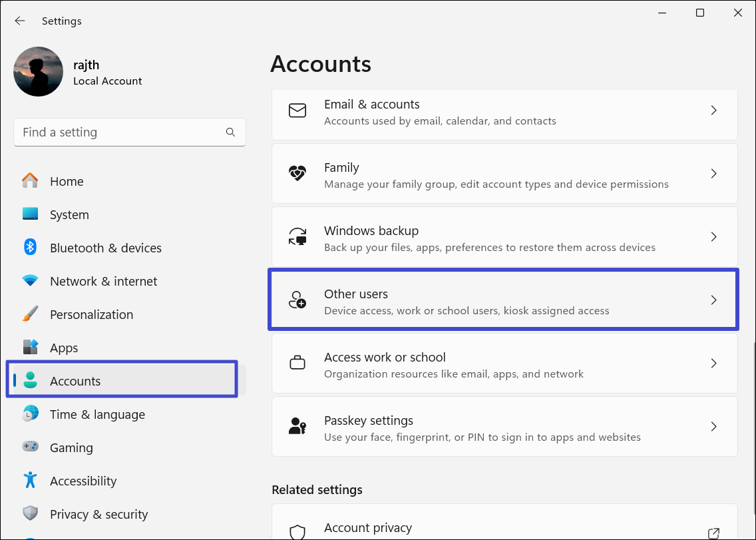Click the Personalization paintbrush icon
The height and width of the screenshot is (540, 756).
pos(30,314)
